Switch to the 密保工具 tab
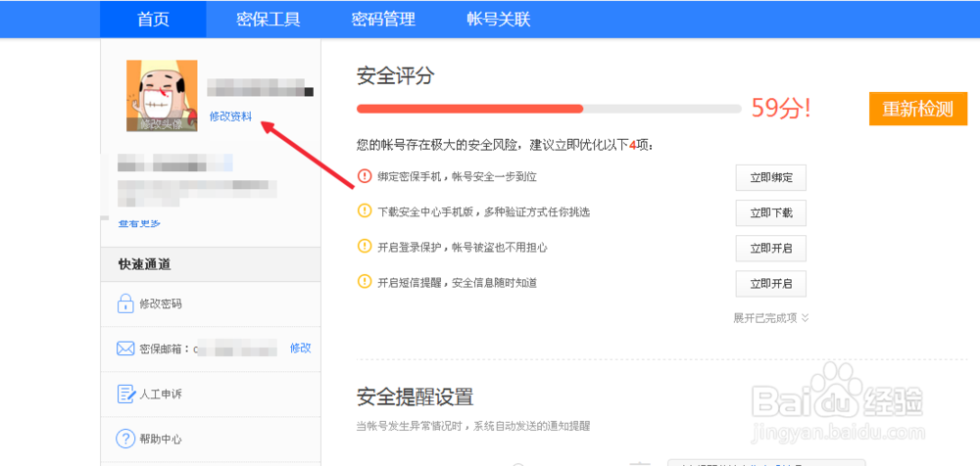 coord(269,20)
